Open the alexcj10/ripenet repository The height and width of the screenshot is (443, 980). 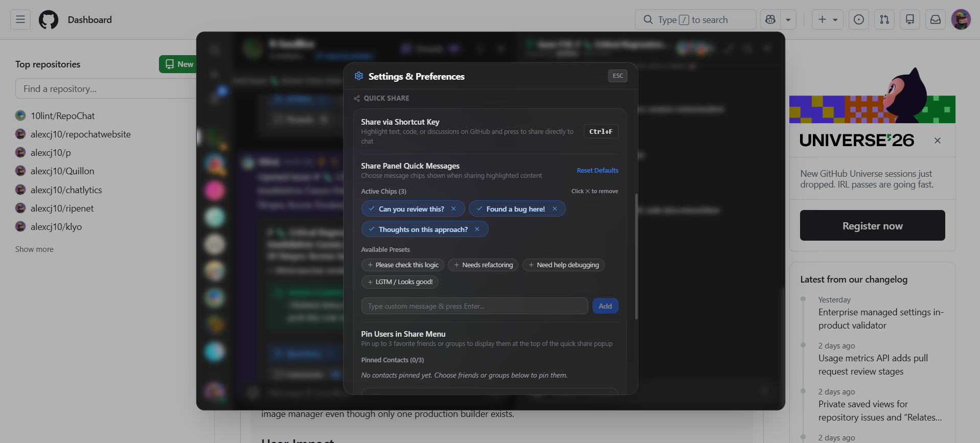click(62, 208)
